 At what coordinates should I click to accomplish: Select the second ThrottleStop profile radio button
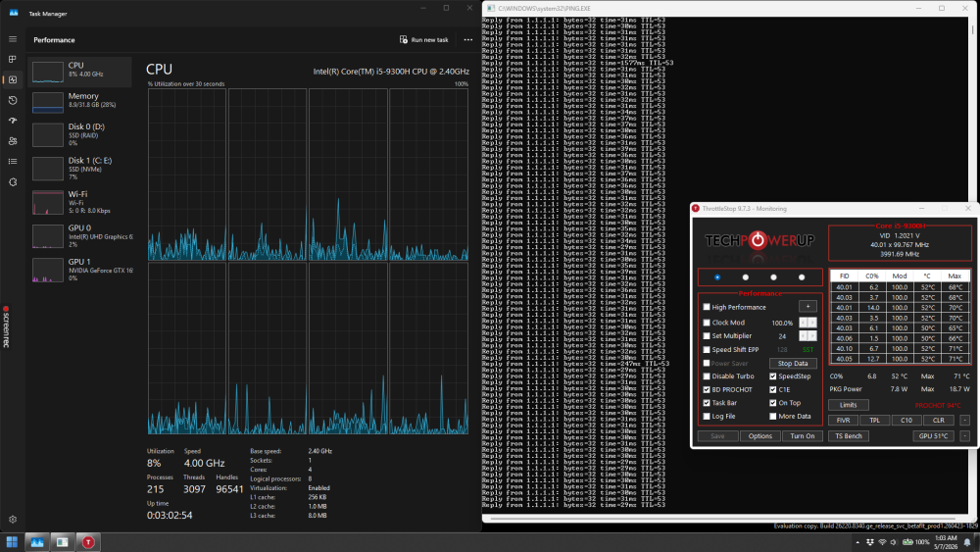745,276
